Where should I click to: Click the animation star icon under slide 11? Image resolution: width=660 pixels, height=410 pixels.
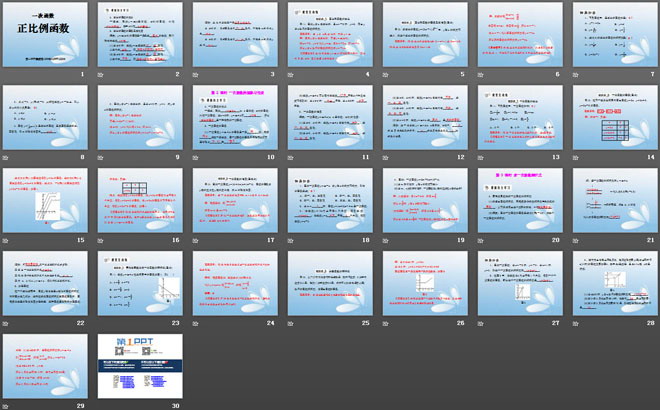click(x=291, y=158)
